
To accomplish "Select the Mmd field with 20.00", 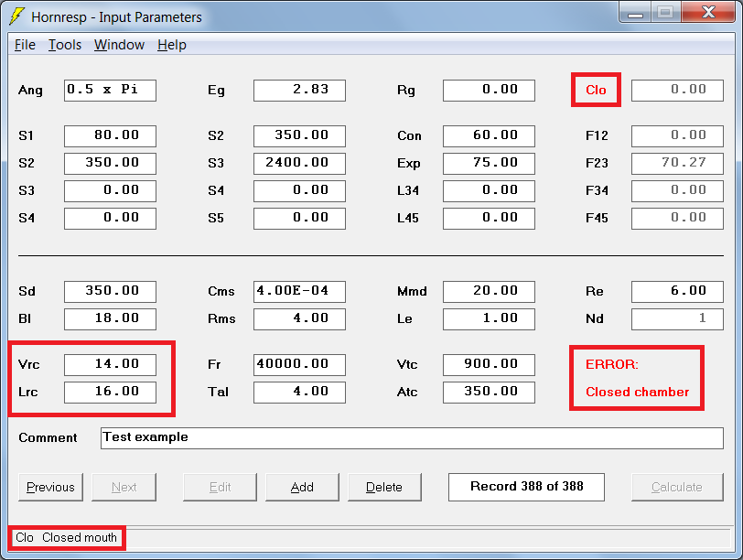I will [x=489, y=291].
